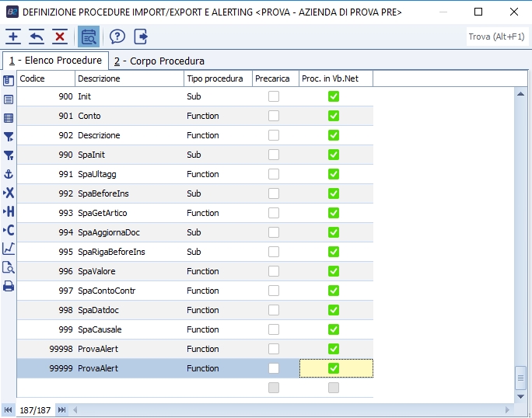Click the Precarica column header

coord(275,78)
